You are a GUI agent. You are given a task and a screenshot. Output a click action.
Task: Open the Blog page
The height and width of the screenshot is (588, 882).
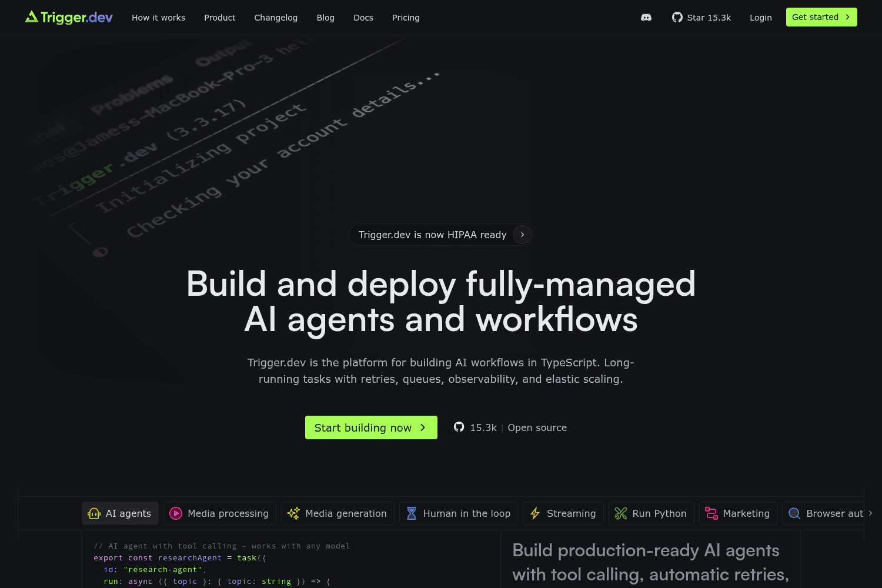(x=325, y=18)
